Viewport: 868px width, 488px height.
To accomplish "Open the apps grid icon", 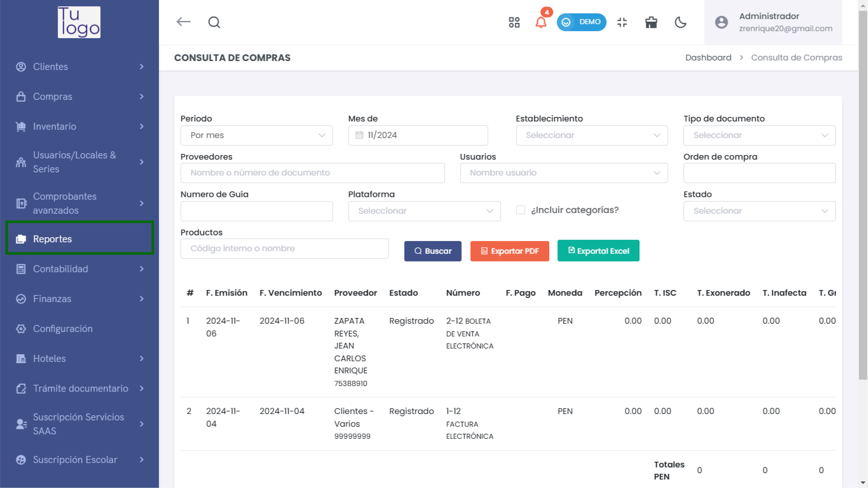I will (514, 22).
